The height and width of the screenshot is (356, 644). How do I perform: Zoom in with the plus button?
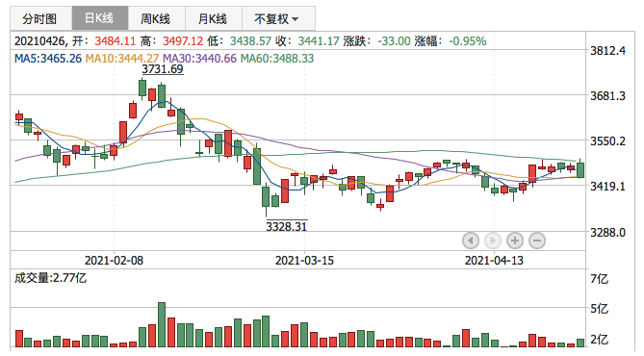point(515,241)
